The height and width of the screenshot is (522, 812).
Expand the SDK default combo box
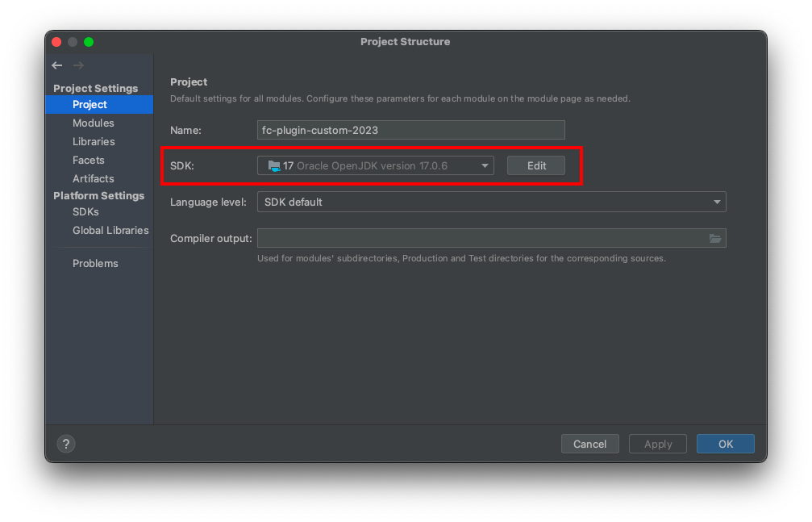tap(716, 202)
